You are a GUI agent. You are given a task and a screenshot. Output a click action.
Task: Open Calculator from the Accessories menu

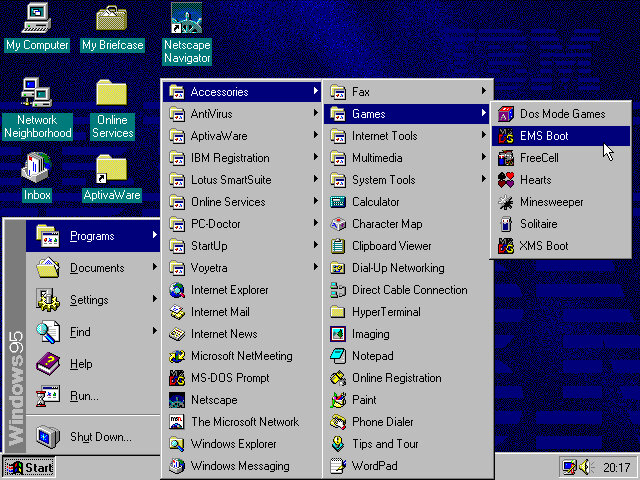375,202
